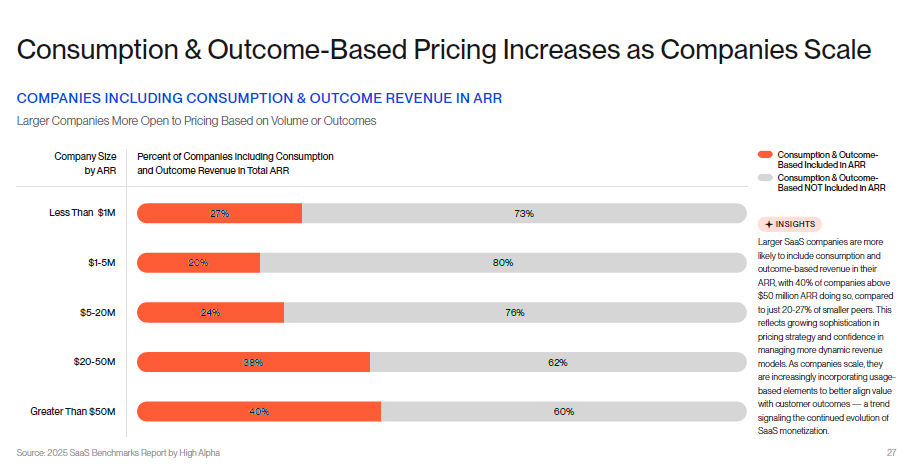
Task: Click the gray 73% bar segment
Action: coord(523,213)
